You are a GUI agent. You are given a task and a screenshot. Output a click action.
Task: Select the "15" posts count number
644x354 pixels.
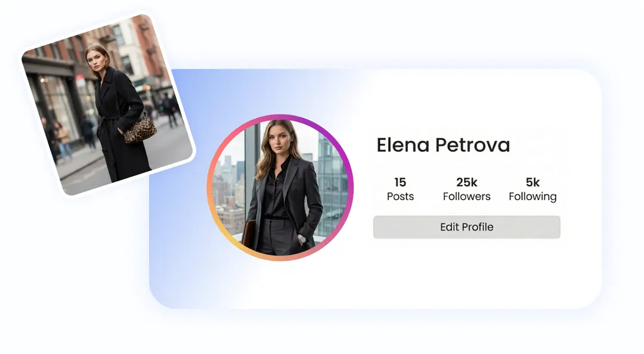400,182
